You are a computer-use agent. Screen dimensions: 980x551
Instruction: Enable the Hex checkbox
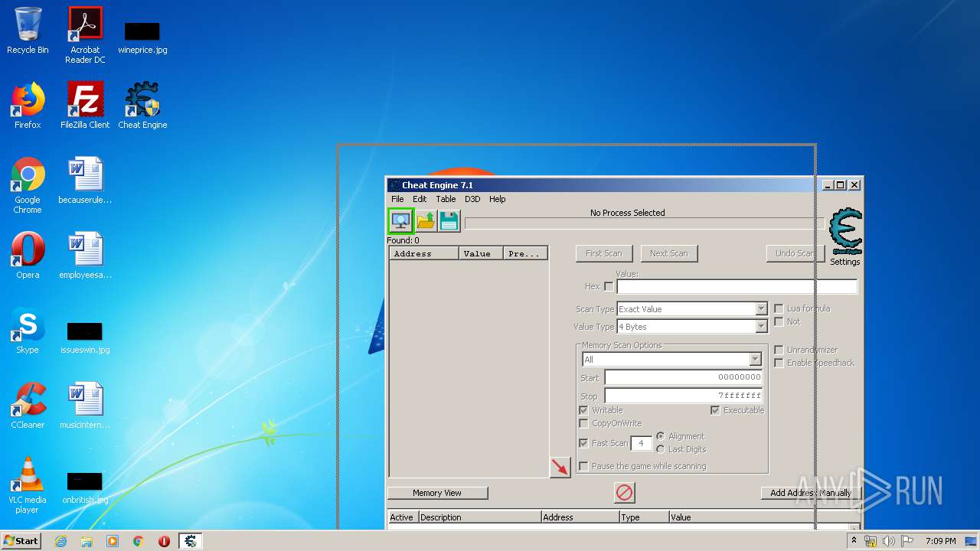609,286
